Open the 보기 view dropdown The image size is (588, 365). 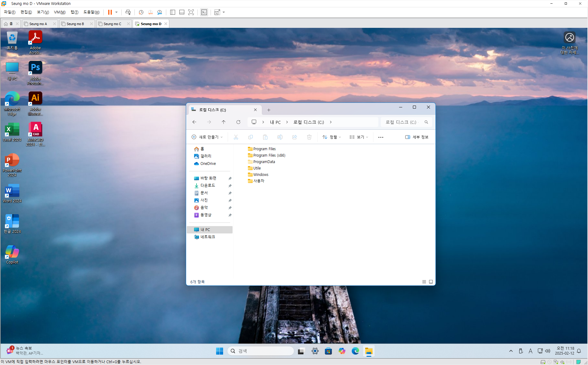[359, 137]
